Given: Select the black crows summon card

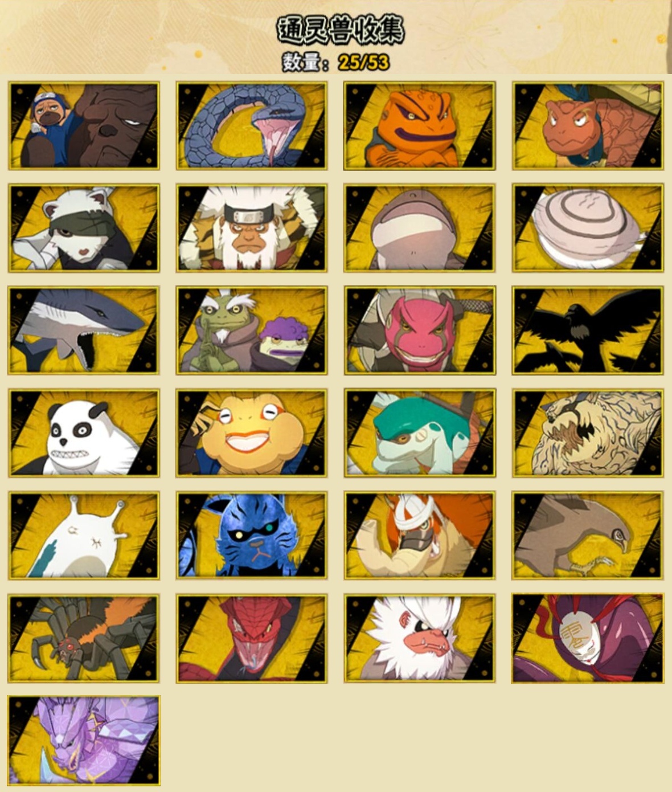Looking at the screenshot, I should click(588, 330).
